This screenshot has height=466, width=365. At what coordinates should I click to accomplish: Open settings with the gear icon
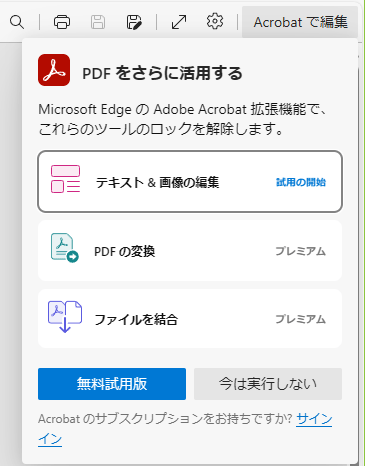point(215,22)
